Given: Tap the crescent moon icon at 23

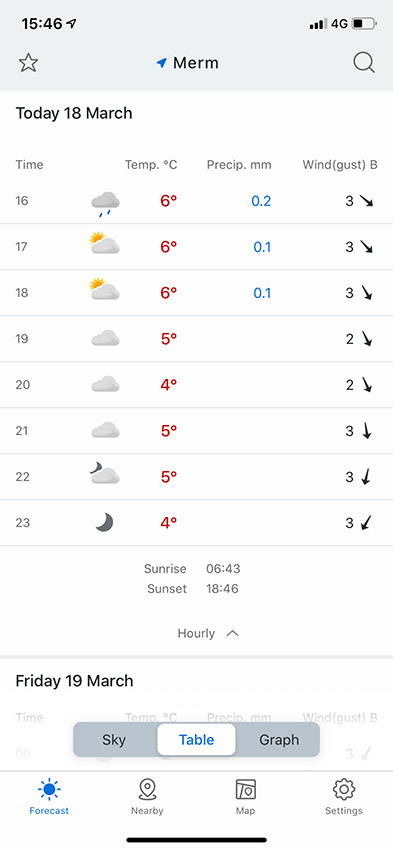Looking at the screenshot, I should 105,523.
